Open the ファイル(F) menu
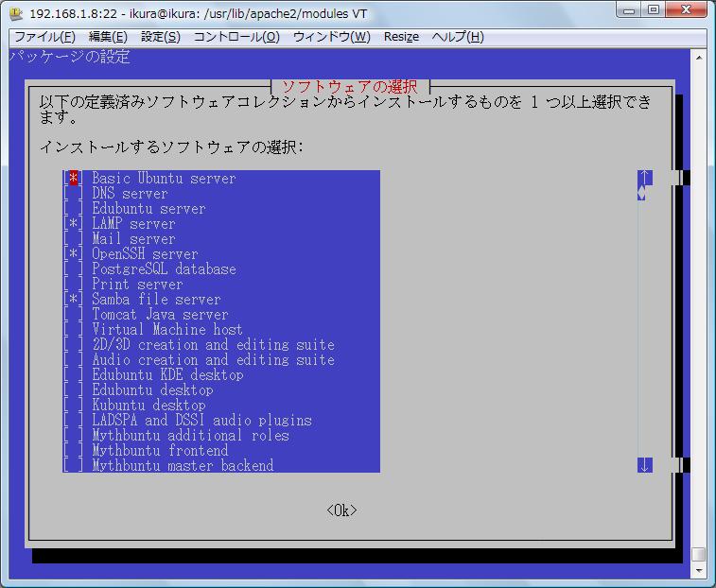Screen dimensions: 716x588 click(x=44, y=37)
